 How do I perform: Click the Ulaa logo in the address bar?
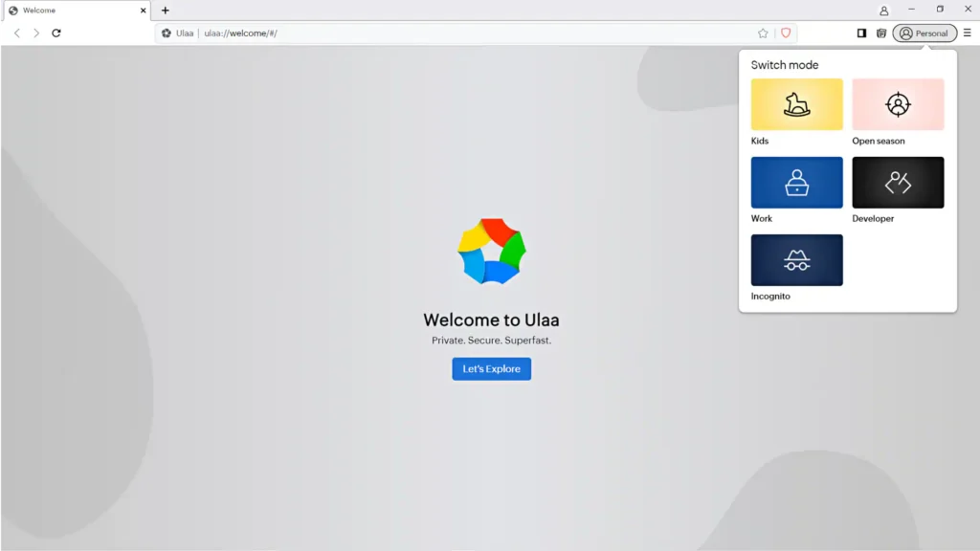(x=167, y=32)
